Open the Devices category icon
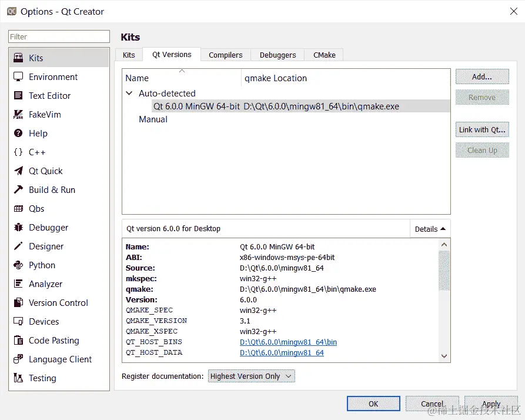 coord(18,322)
